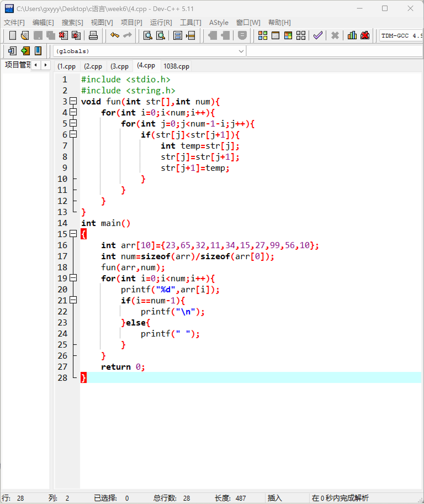Open profile analysis bar chart icon

352,35
